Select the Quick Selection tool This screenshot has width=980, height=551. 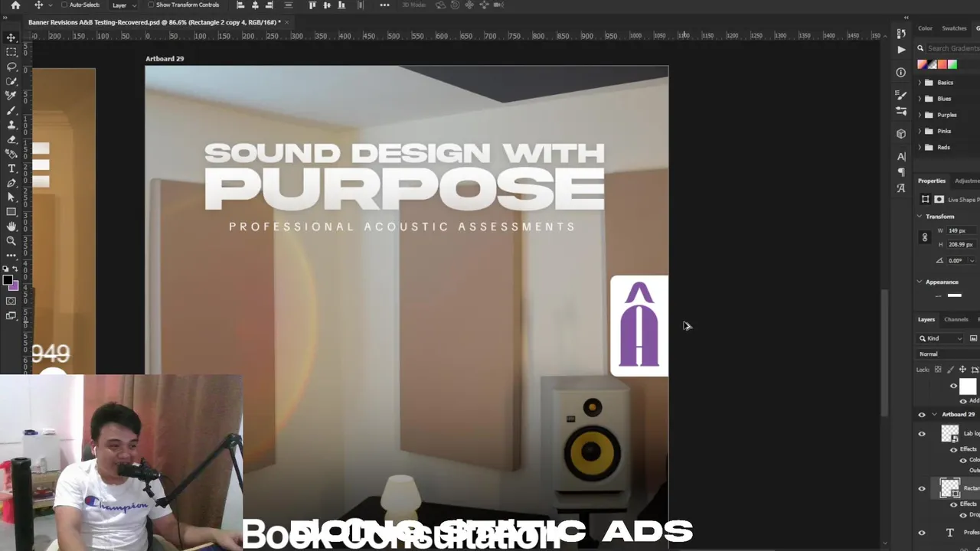[11, 81]
